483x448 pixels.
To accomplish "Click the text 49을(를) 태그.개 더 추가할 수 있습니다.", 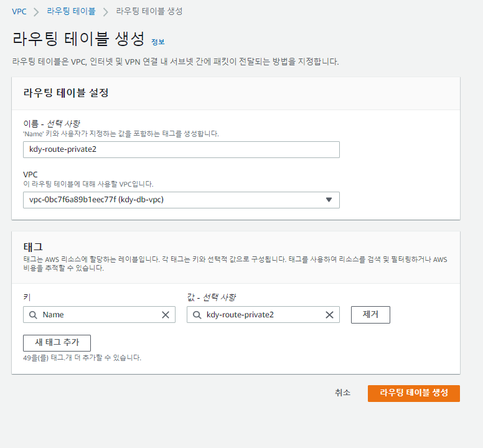I will point(82,358).
